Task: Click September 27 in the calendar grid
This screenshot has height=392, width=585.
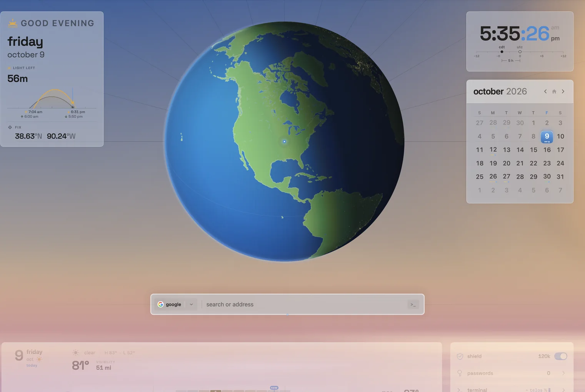Action: tap(480, 123)
